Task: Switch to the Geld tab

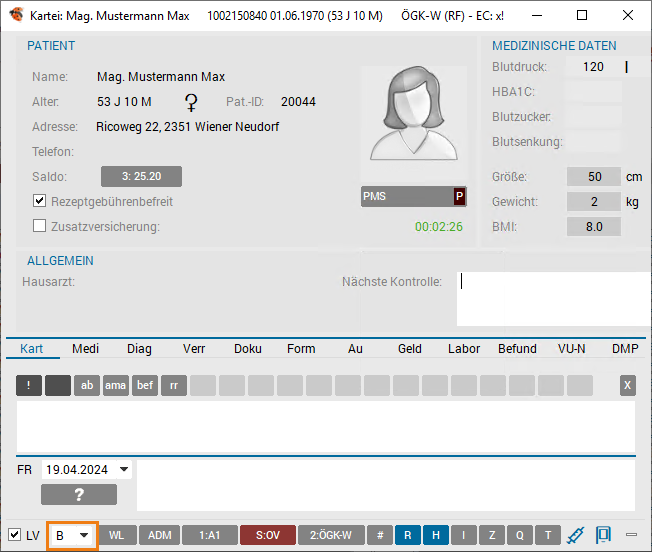Action: click(x=410, y=348)
